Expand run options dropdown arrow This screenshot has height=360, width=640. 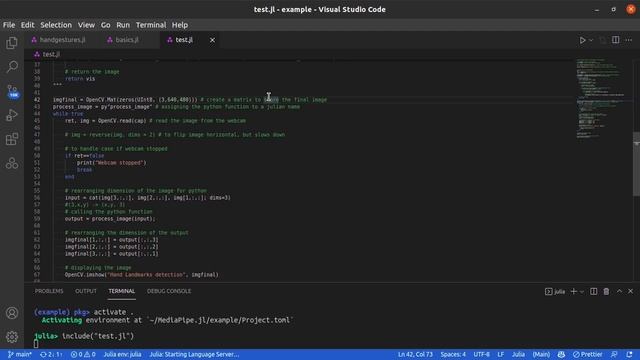(591, 40)
